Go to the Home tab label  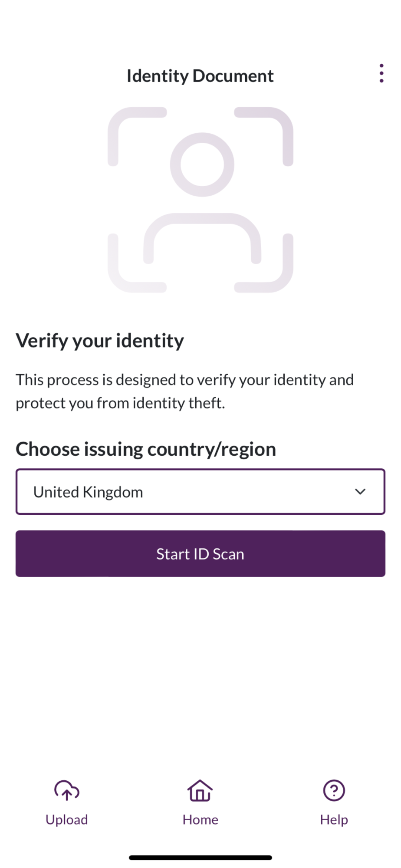point(200,819)
